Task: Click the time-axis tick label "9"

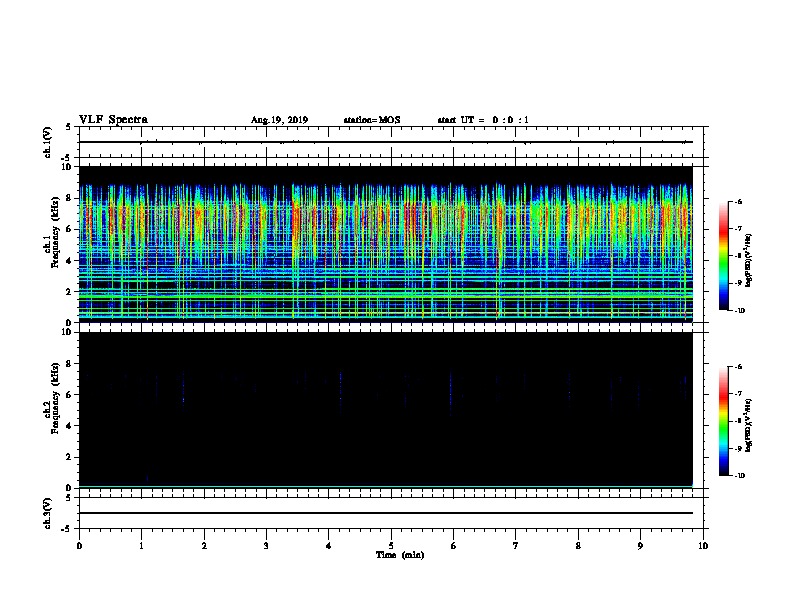Action: (x=640, y=546)
